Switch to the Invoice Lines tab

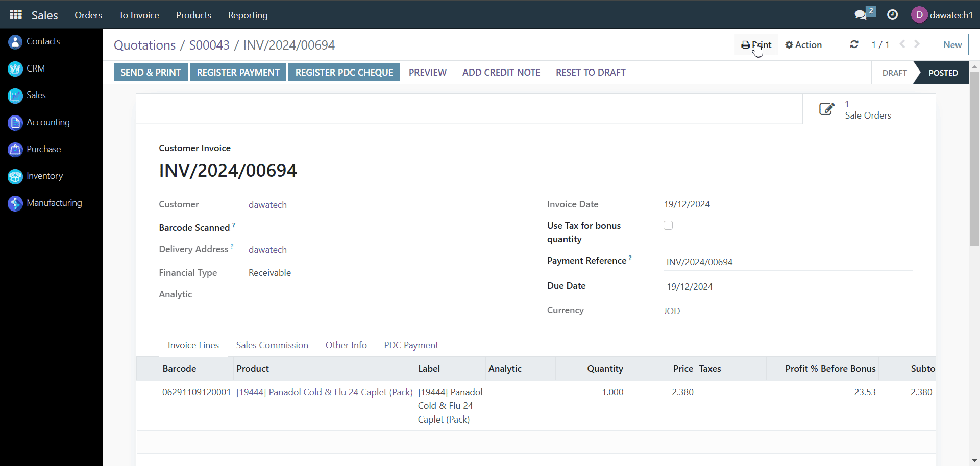[193, 345]
